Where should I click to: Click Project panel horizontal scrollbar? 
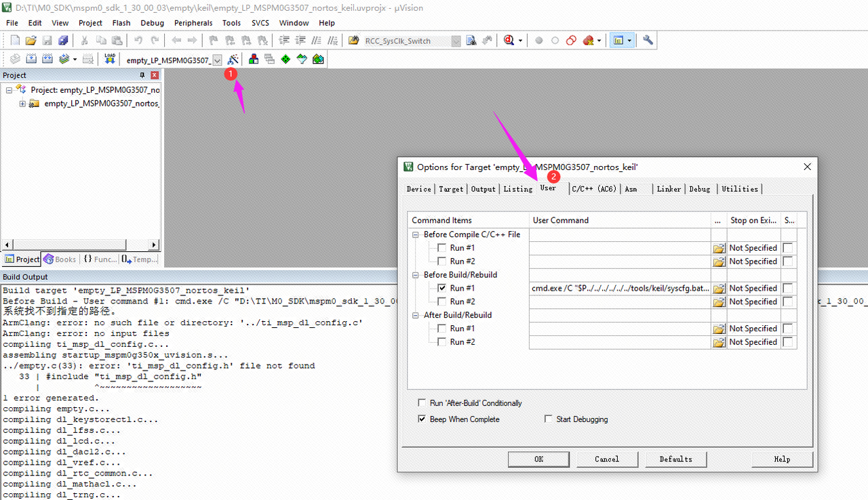pos(81,245)
